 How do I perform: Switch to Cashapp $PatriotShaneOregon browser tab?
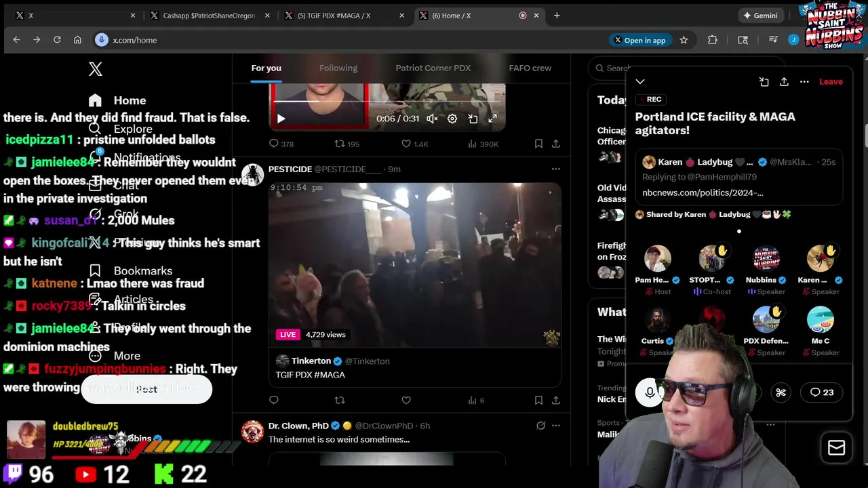210,15
